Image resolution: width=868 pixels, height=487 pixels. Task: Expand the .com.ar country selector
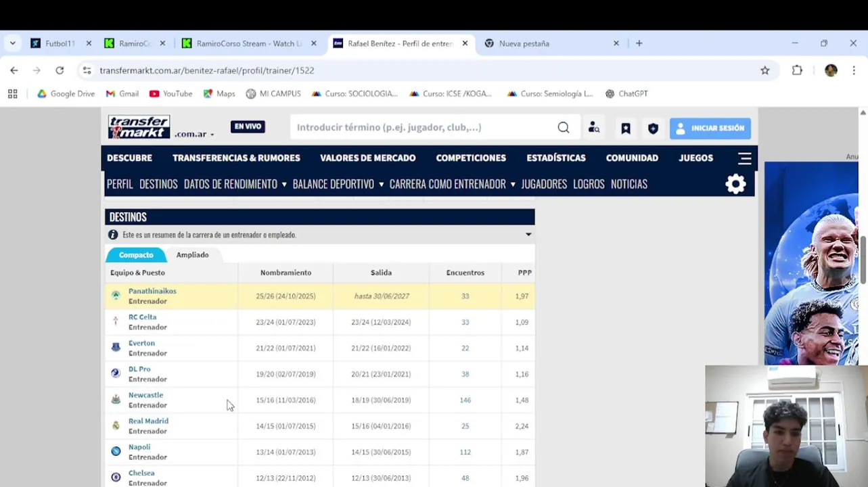[x=194, y=134]
